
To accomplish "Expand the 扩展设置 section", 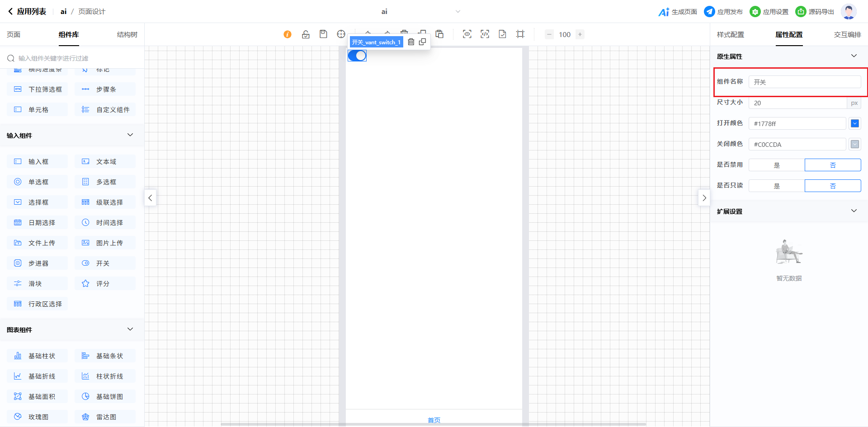I will click(854, 211).
